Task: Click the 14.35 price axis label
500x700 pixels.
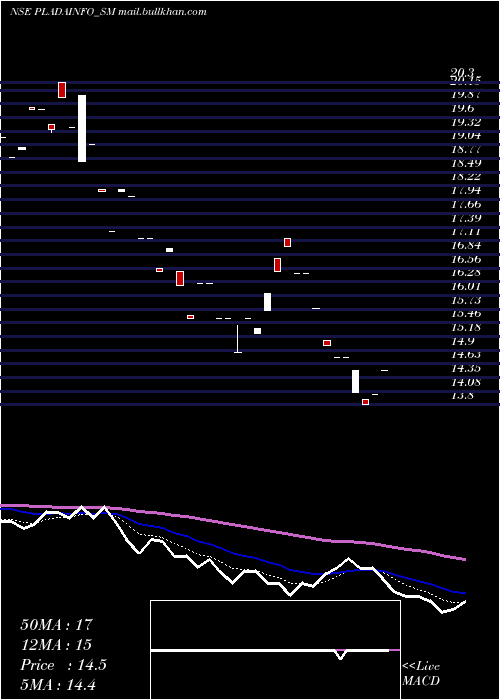Action: click(466, 368)
